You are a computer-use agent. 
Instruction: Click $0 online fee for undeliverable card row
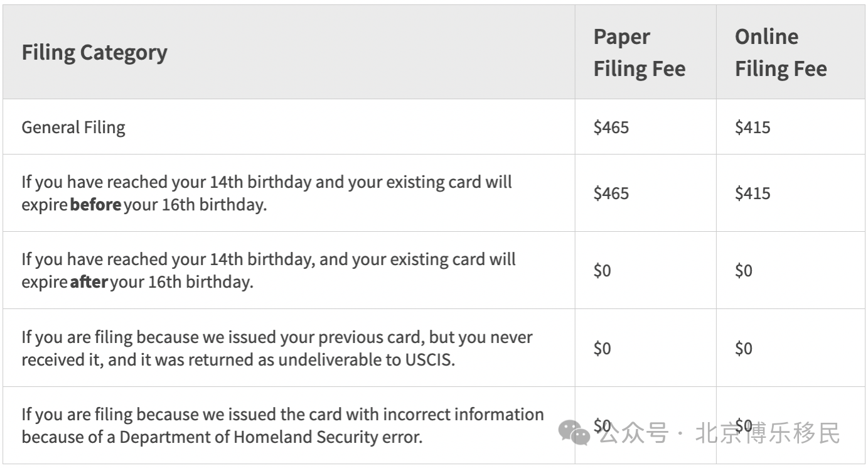coord(744,348)
